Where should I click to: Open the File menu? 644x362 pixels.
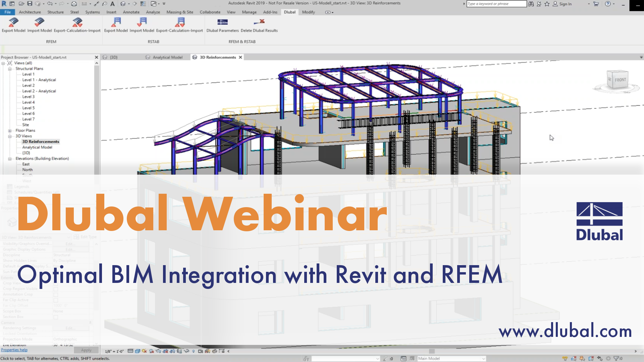(7, 12)
